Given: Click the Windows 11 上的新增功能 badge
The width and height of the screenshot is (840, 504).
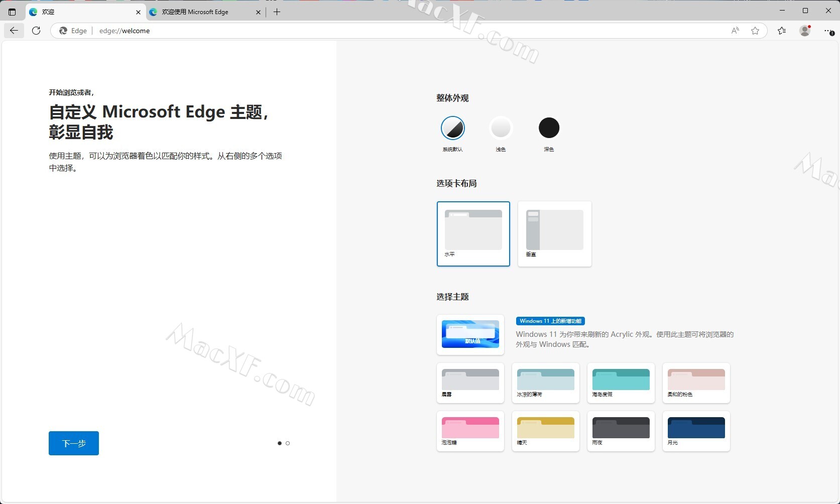Looking at the screenshot, I should coord(550,321).
